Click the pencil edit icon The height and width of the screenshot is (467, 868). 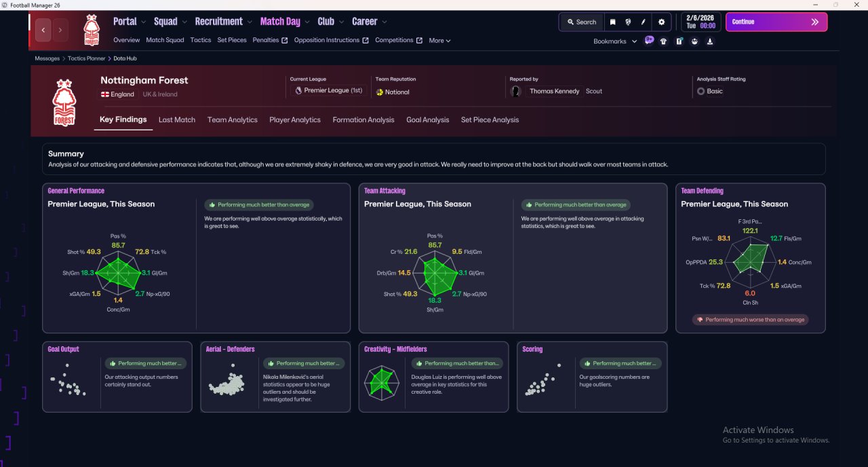click(644, 22)
